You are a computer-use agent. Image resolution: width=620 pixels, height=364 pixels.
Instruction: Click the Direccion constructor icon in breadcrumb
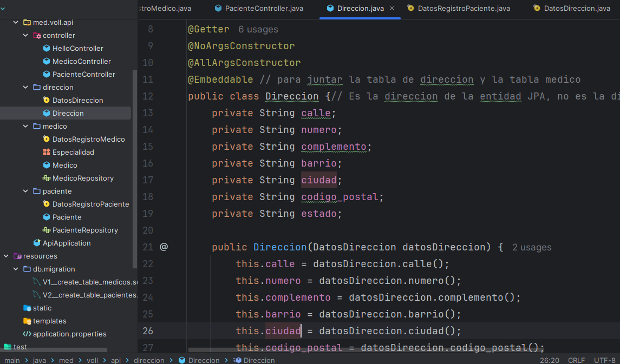click(x=237, y=360)
